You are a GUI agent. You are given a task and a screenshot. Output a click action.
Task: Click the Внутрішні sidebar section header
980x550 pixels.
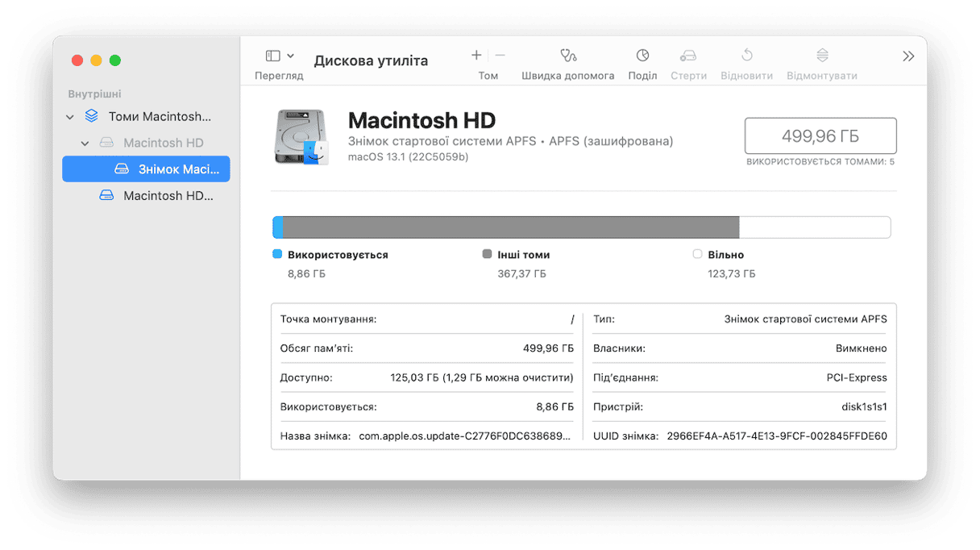pos(94,94)
